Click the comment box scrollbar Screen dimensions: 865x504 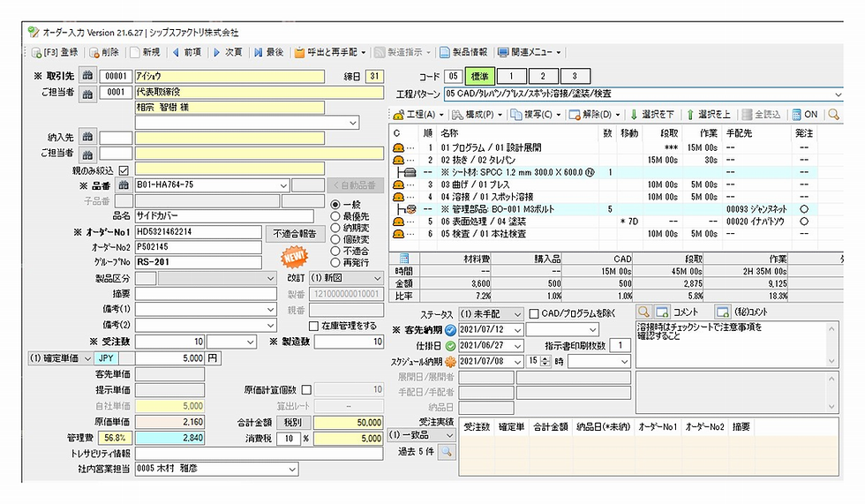(x=831, y=344)
